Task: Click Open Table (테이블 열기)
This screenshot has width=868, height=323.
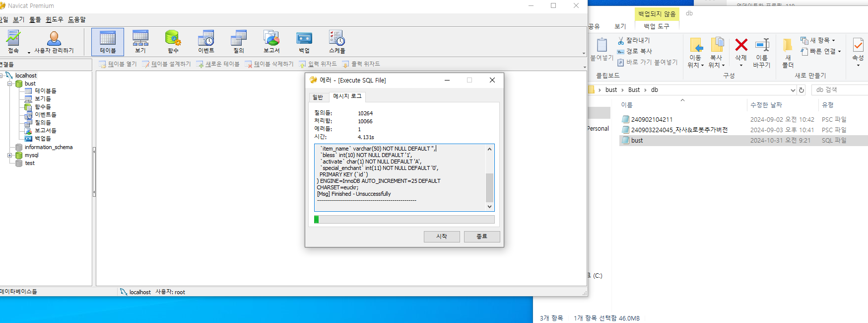Action: click(118, 64)
